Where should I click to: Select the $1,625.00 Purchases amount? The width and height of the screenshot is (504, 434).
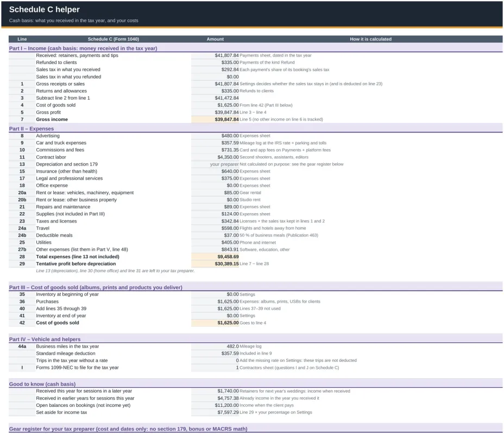[x=228, y=302]
